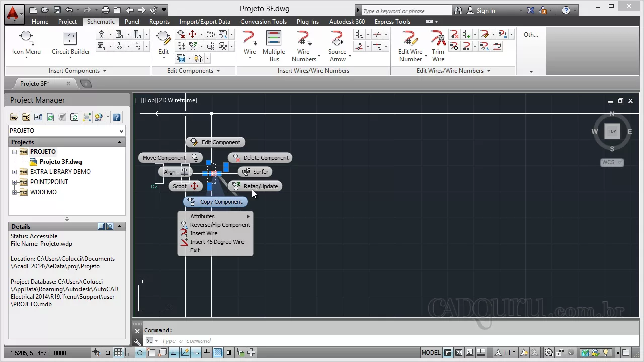
Task: Open the Express Tools tab
Action: coord(392,22)
